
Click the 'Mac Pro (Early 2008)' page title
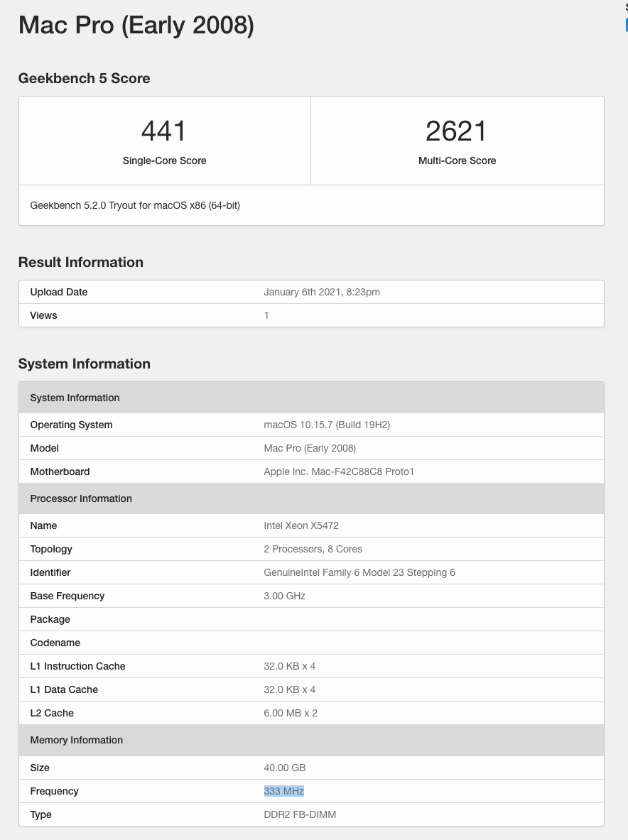[136, 26]
